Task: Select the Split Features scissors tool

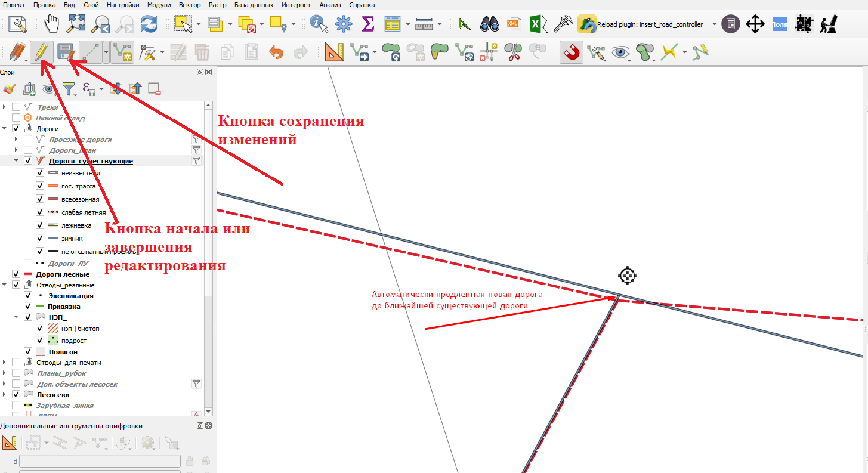Action: [512, 52]
